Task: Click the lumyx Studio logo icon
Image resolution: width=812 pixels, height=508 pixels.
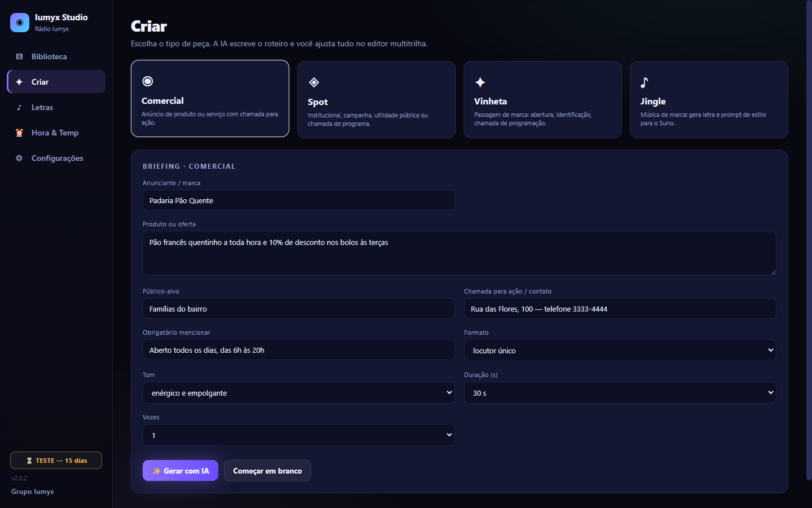Action: 20,23
